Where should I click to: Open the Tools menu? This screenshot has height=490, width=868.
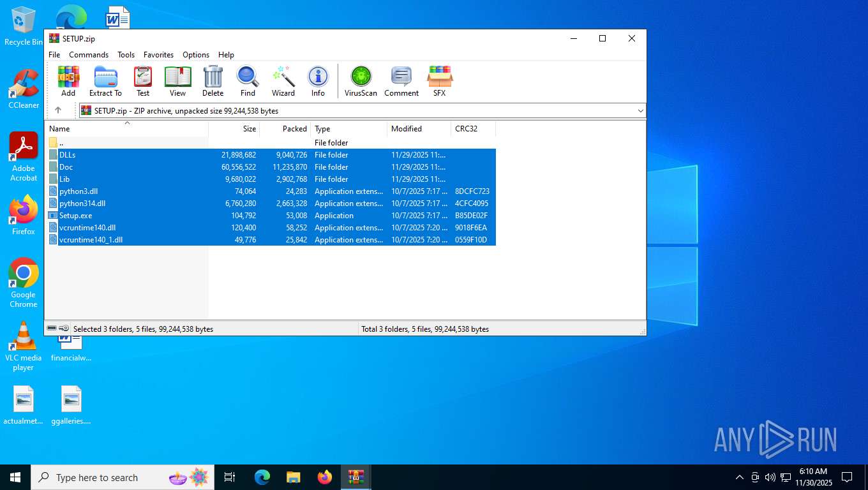126,55
